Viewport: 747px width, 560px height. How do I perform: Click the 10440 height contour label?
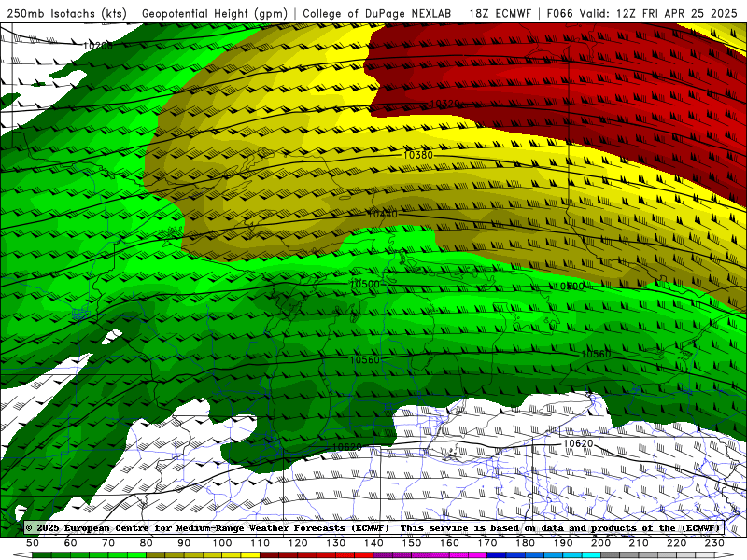tap(382, 215)
